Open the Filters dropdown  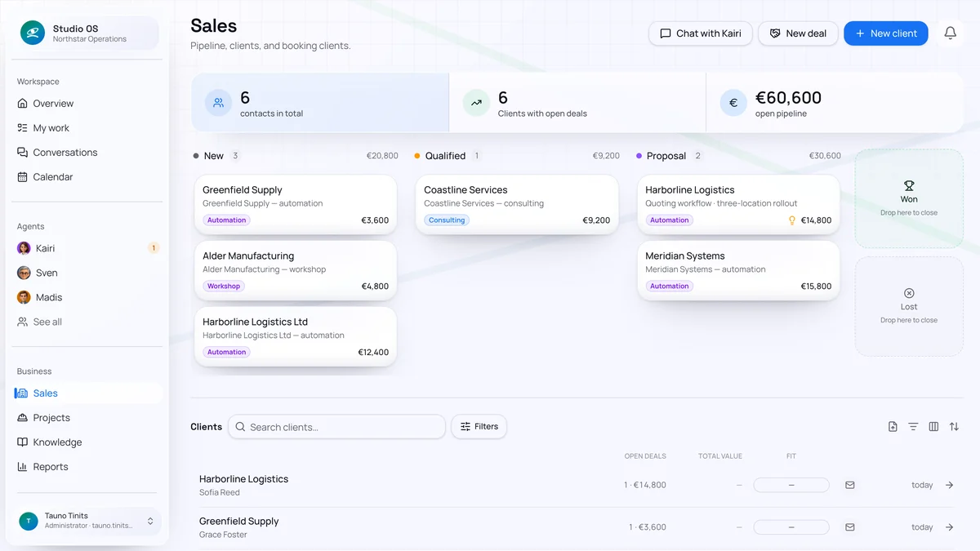(479, 427)
